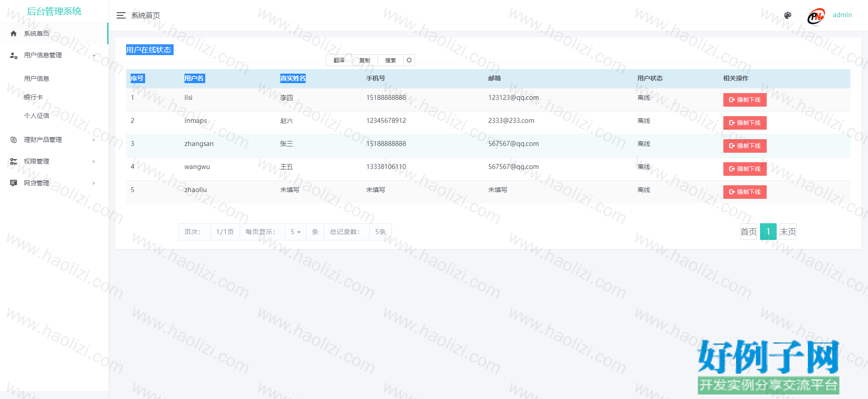
Task: Expand the 权限管理 menu arrow
Action: click(x=94, y=161)
